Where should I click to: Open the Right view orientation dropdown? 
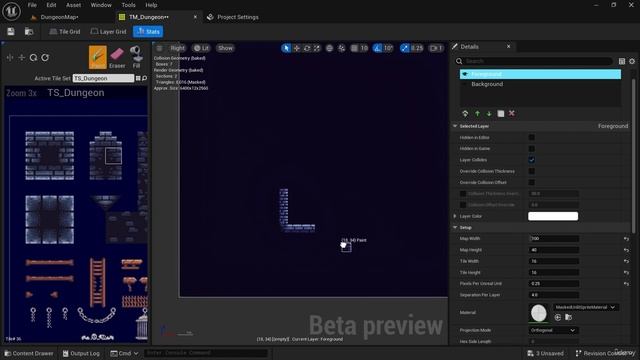point(177,48)
